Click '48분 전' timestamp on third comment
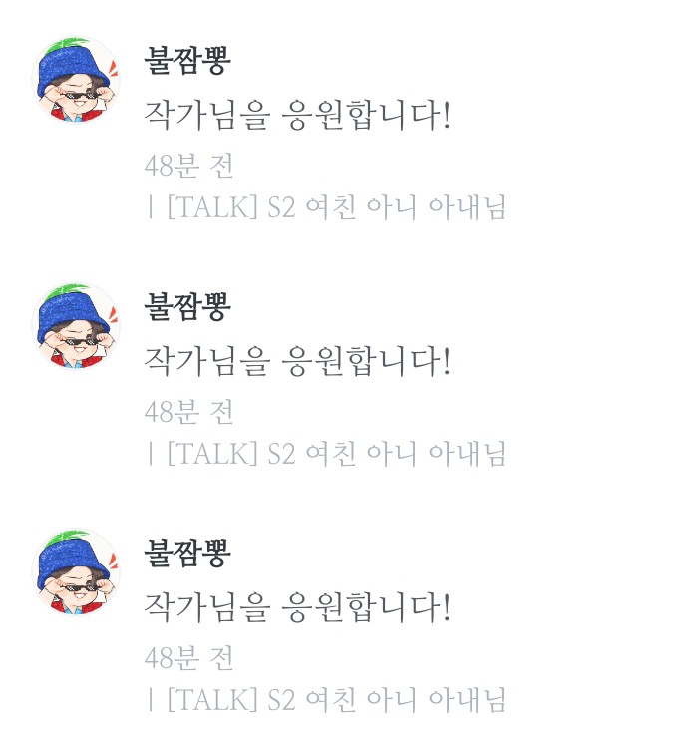 click(x=188, y=658)
